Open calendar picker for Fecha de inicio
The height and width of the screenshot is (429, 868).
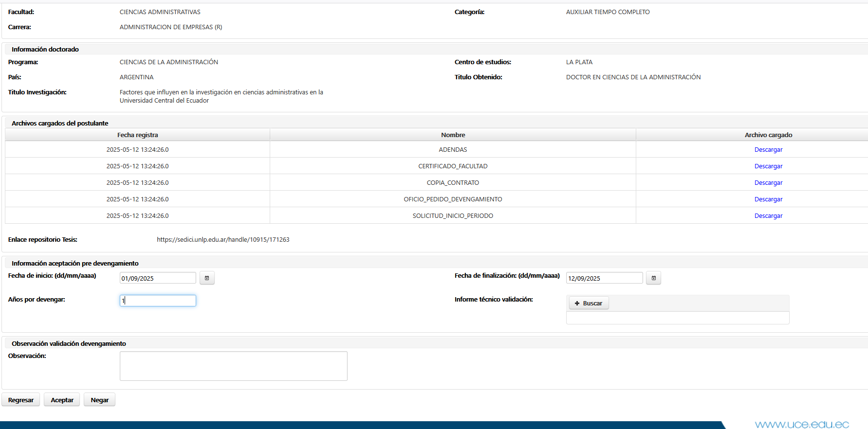coord(207,278)
